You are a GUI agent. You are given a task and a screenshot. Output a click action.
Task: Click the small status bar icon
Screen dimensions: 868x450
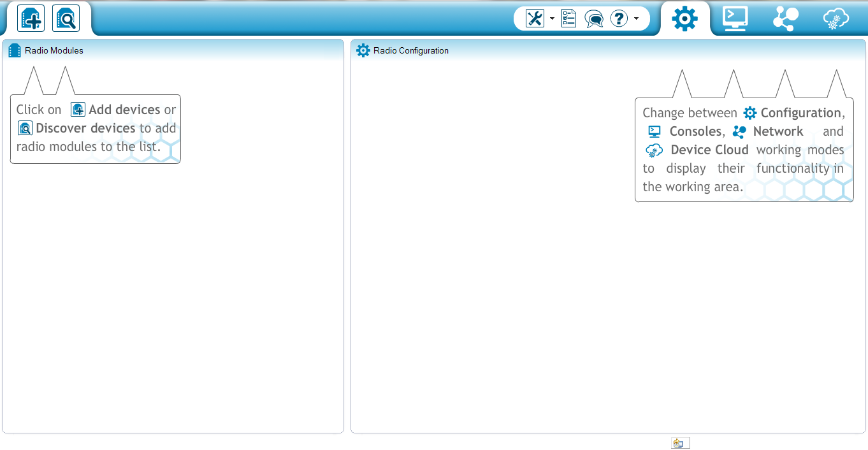(680, 443)
